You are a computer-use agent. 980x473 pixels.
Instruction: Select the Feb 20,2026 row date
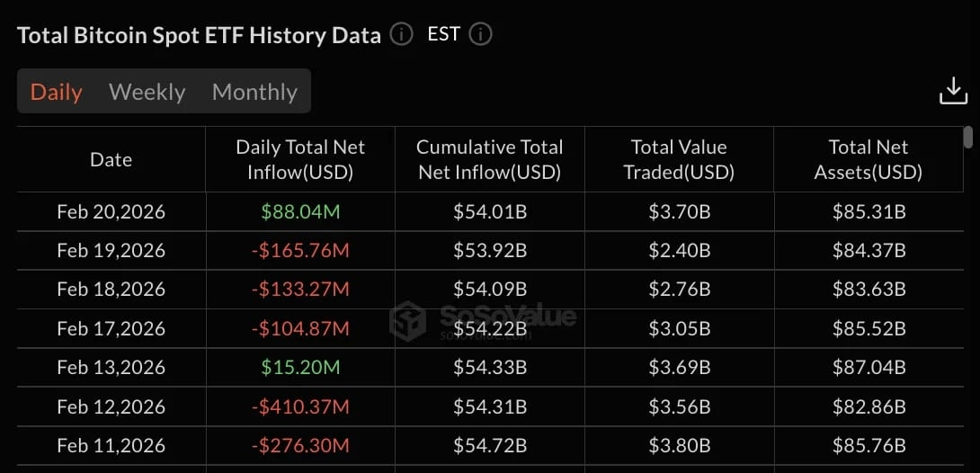point(111,212)
